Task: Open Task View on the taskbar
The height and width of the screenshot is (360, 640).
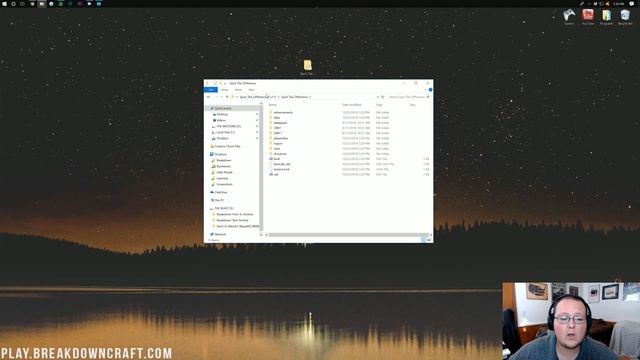Action: (x=22, y=4)
